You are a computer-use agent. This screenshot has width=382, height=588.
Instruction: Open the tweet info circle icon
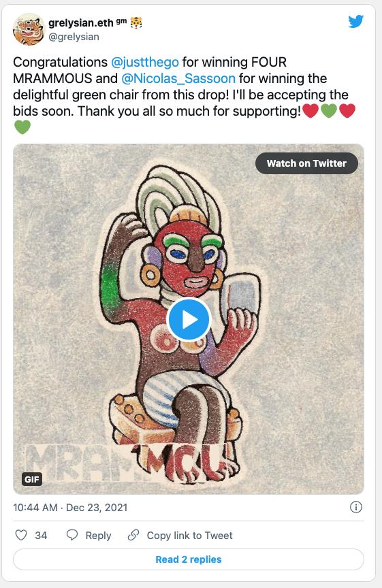[x=355, y=508]
